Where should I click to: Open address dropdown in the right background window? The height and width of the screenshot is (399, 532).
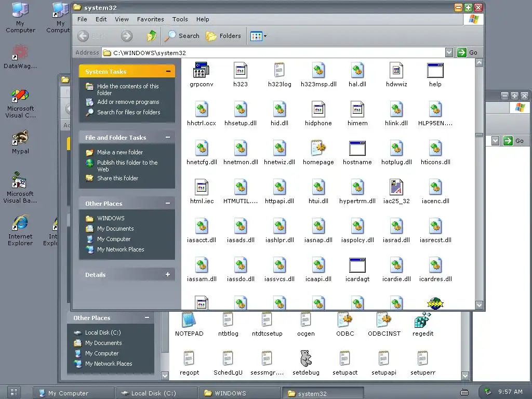[495, 140]
